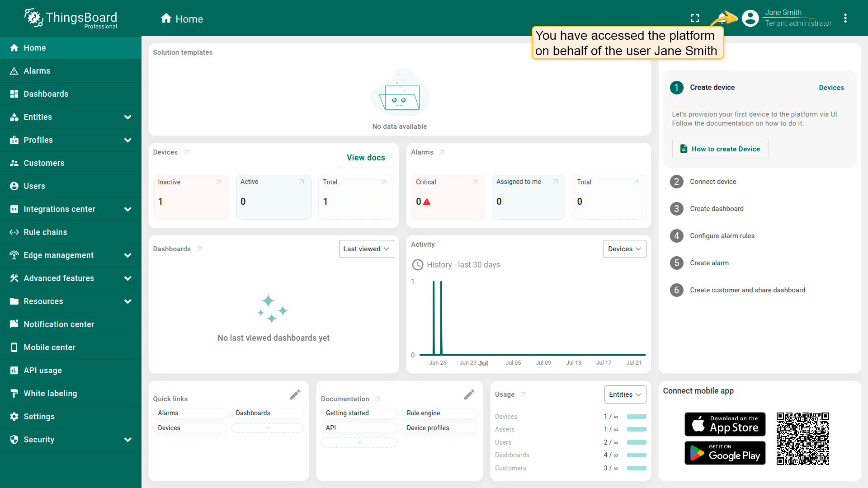Open White labeling menu item
The image size is (868, 488).
coord(50,394)
